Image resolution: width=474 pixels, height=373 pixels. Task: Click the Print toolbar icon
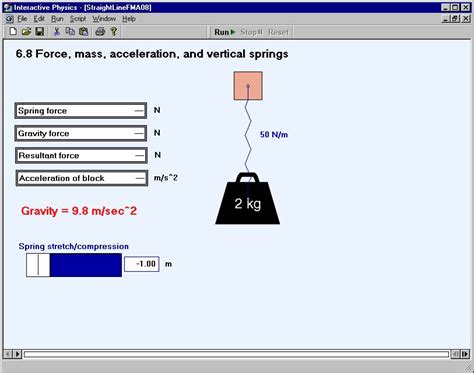pyautogui.click(x=100, y=32)
